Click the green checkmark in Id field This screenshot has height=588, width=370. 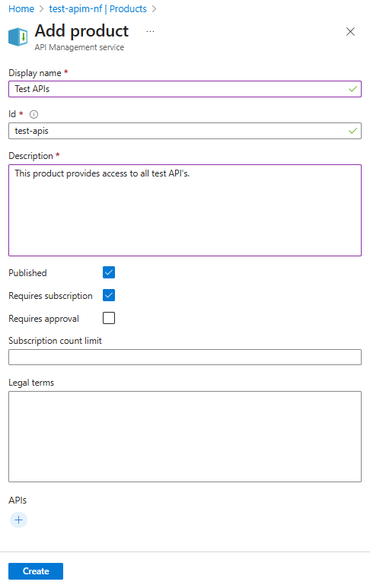tap(352, 131)
